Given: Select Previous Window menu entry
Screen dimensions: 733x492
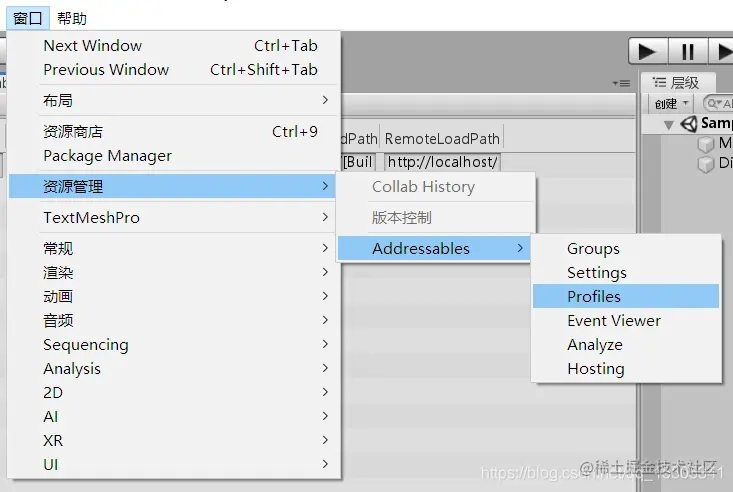Looking at the screenshot, I should pos(174,70).
